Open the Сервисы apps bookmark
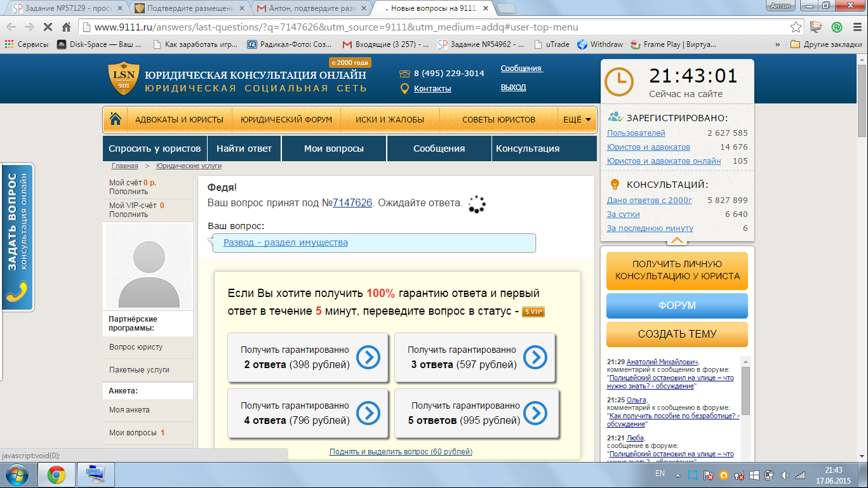Viewport: 868px width, 488px height. click(x=27, y=44)
